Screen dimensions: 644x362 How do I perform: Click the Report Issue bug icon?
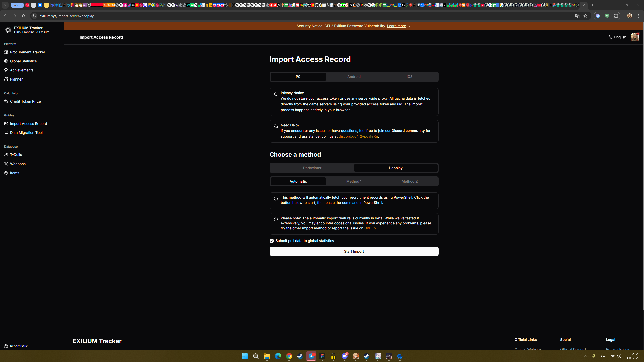coord(6,346)
